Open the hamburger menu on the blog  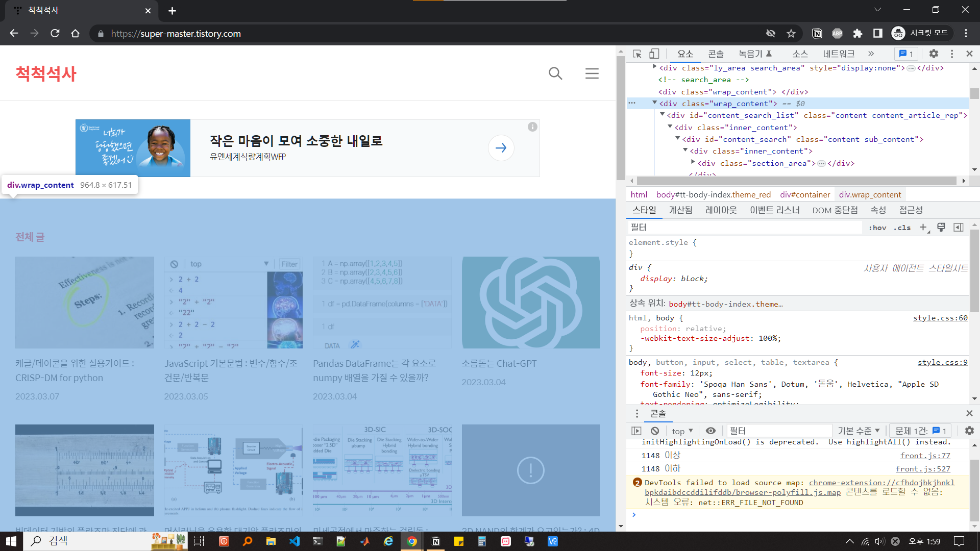point(592,73)
